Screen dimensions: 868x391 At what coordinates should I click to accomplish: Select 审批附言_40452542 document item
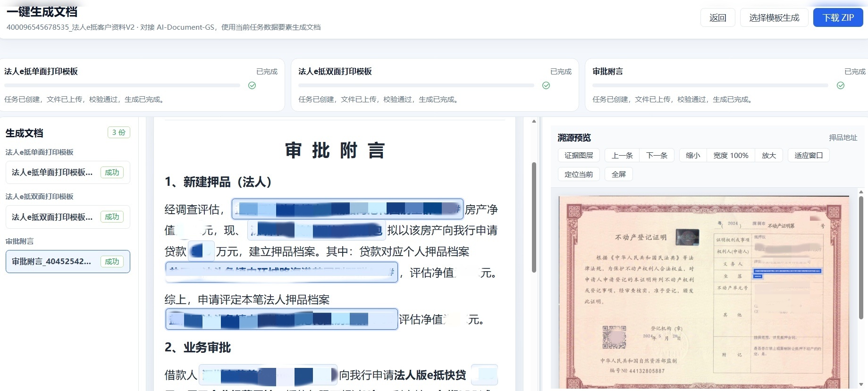68,262
